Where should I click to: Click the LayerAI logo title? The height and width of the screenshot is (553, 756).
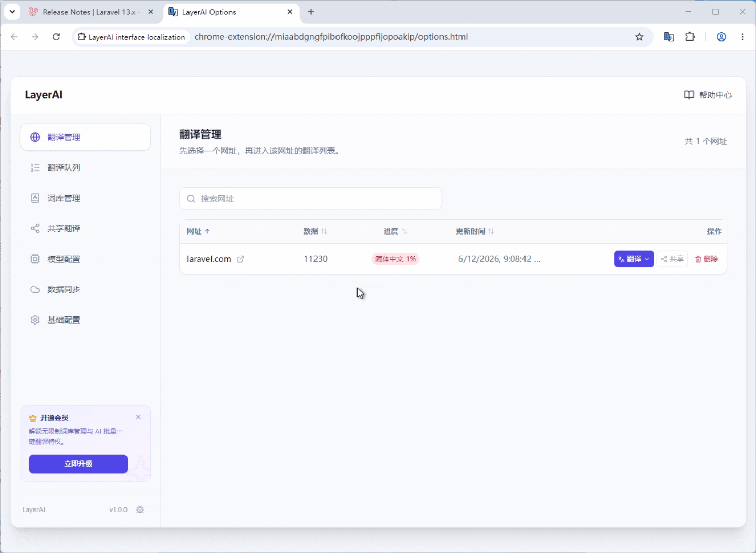pos(44,95)
